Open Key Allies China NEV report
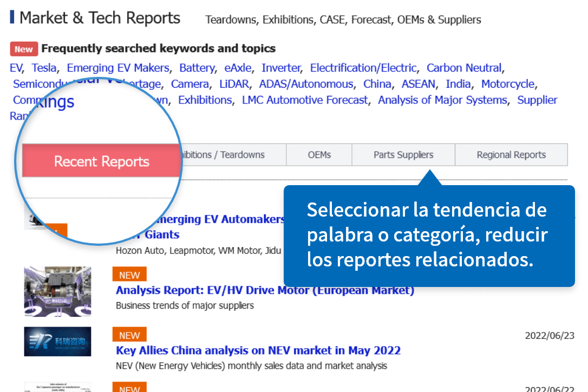The height and width of the screenshot is (392, 588). tap(258, 350)
